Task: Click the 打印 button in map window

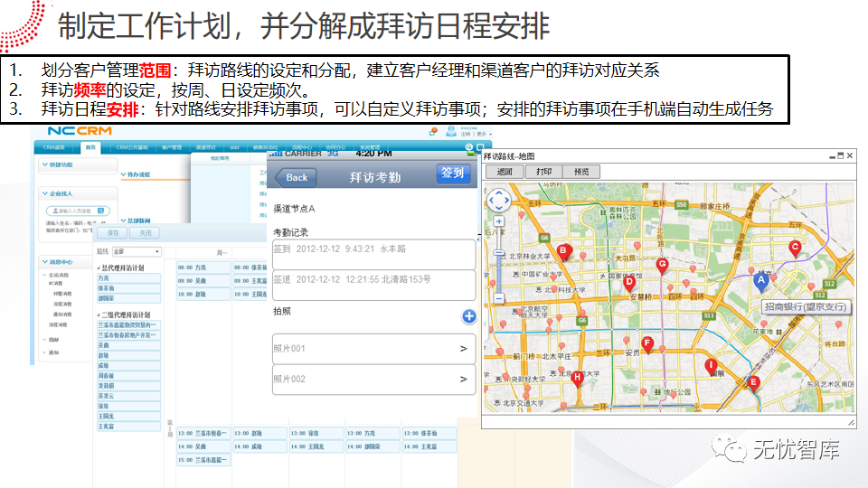Action: click(543, 172)
